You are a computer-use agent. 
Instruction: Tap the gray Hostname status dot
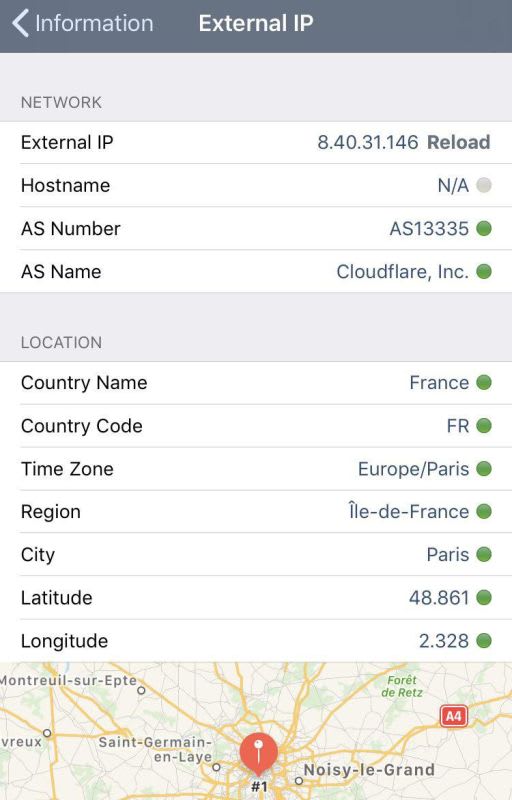pos(483,185)
